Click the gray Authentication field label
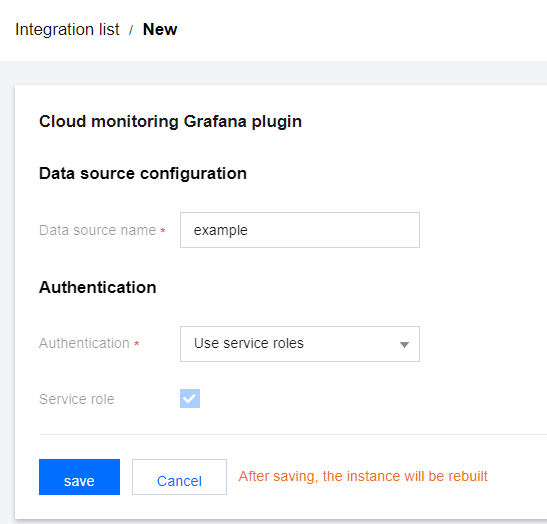 pos(84,343)
